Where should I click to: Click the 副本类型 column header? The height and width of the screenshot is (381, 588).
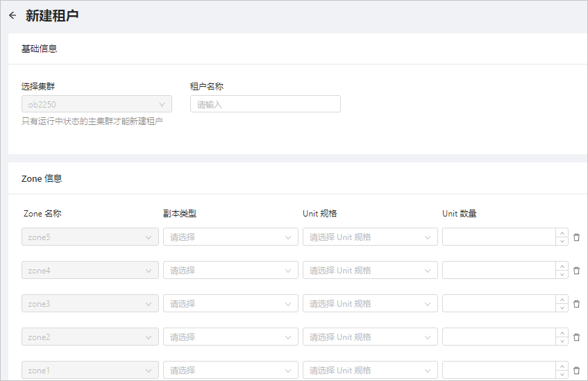[180, 213]
